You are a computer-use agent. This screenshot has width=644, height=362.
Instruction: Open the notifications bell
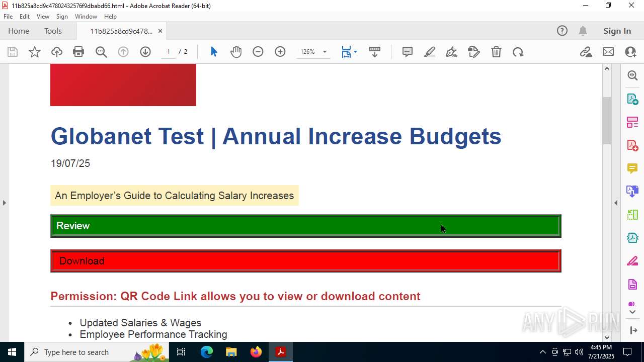click(x=583, y=31)
